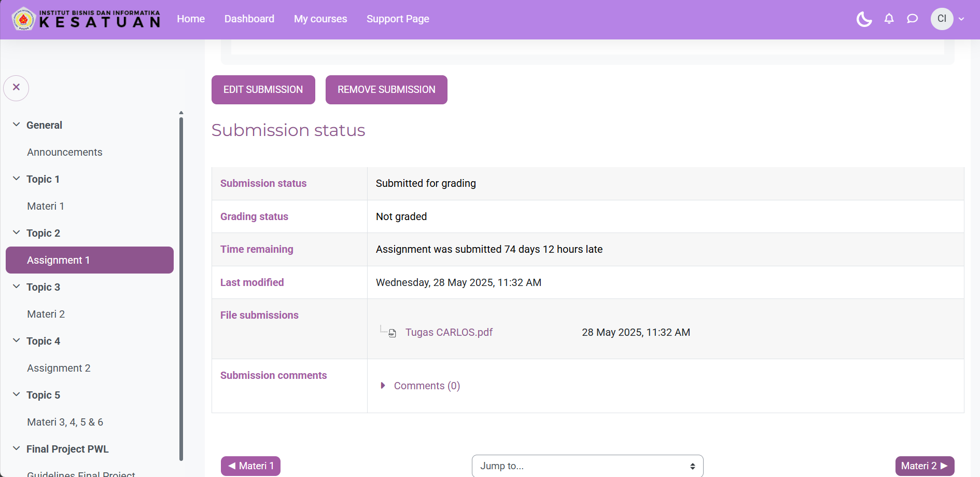Click the PDF file icon for Tugas CARLOS
Image resolution: width=980 pixels, height=477 pixels.
(393, 333)
